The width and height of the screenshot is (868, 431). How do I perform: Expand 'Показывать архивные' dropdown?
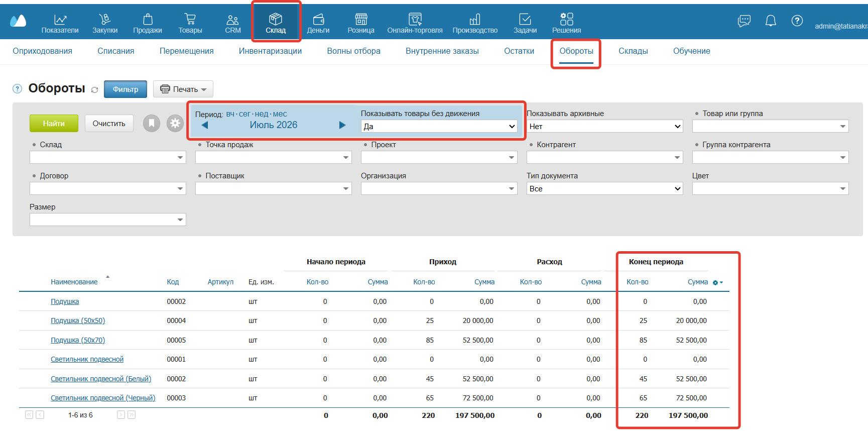point(605,127)
